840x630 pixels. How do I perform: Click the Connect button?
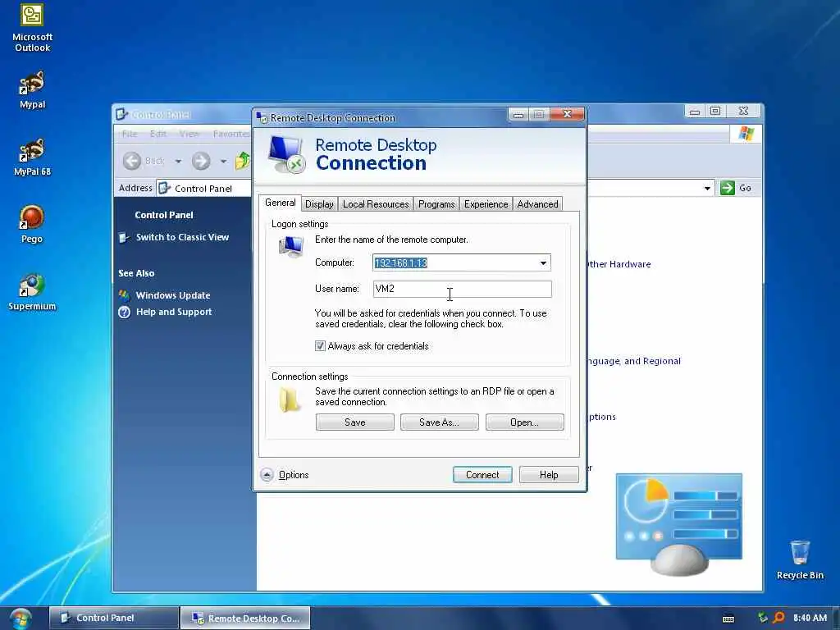point(482,475)
